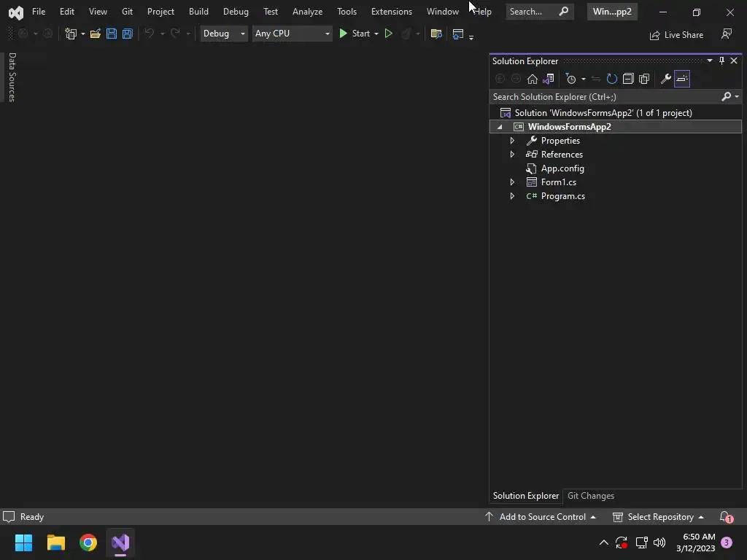Click the Live Share button
The image size is (747, 560).
tap(676, 35)
